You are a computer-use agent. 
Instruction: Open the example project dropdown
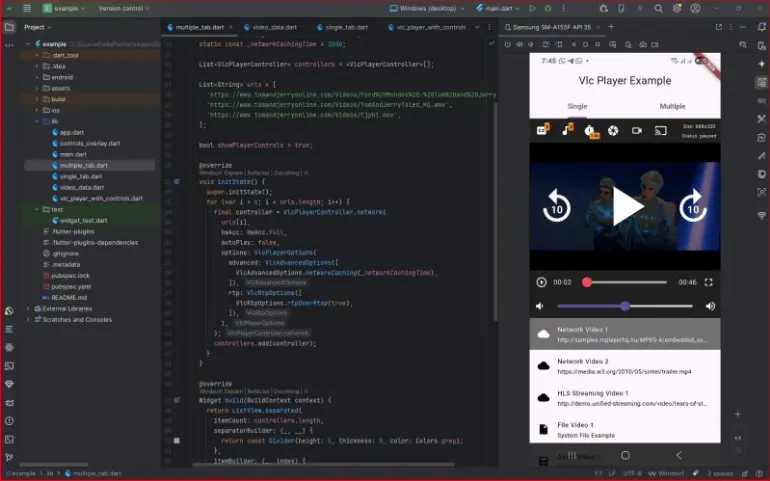coord(63,8)
